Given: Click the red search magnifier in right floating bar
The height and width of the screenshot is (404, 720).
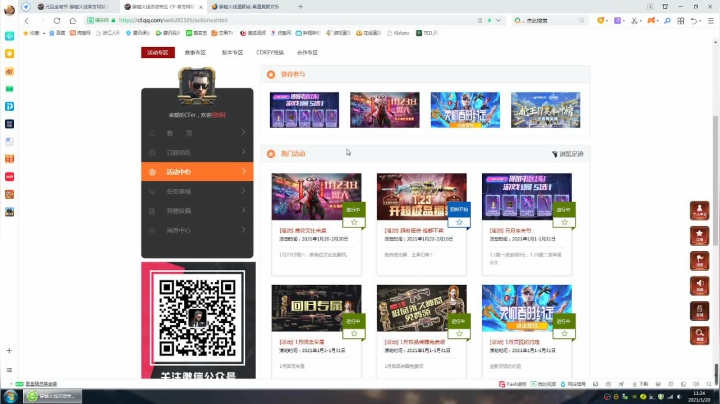Looking at the screenshot, I should (x=699, y=335).
